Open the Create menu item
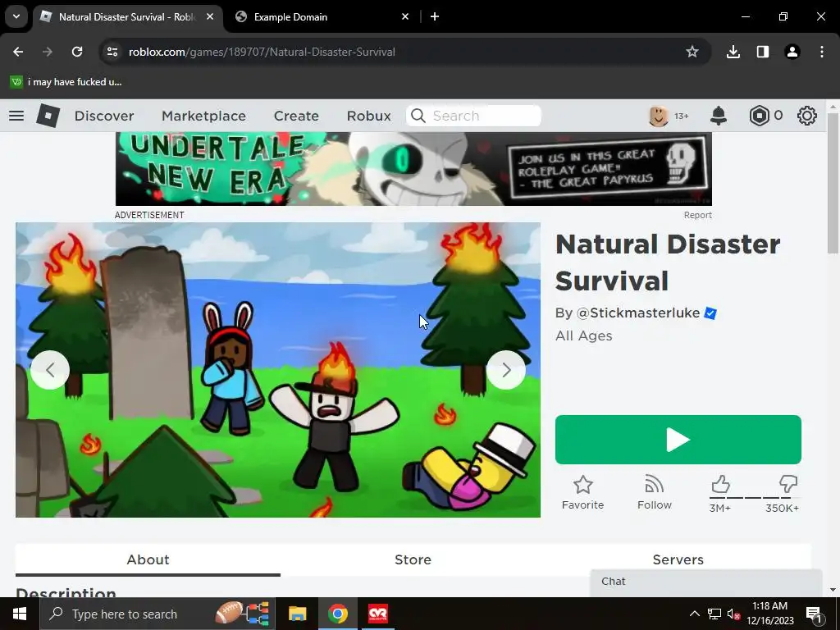Viewport: 840px width, 630px height. [x=296, y=116]
